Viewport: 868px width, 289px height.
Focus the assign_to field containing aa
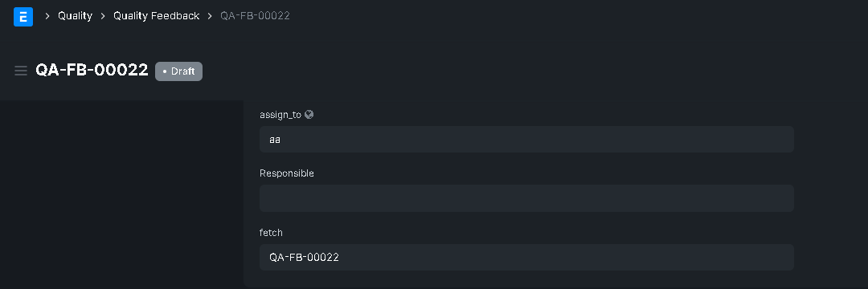pos(526,139)
